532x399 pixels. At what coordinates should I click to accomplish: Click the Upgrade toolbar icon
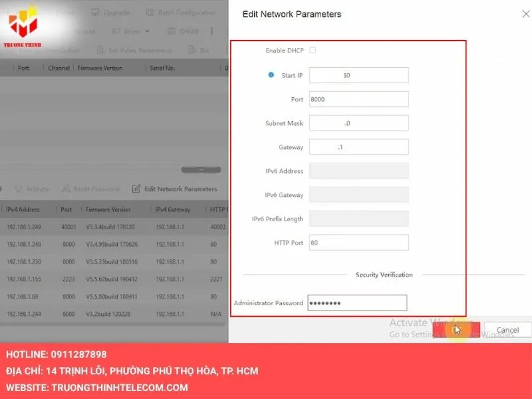(94, 13)
